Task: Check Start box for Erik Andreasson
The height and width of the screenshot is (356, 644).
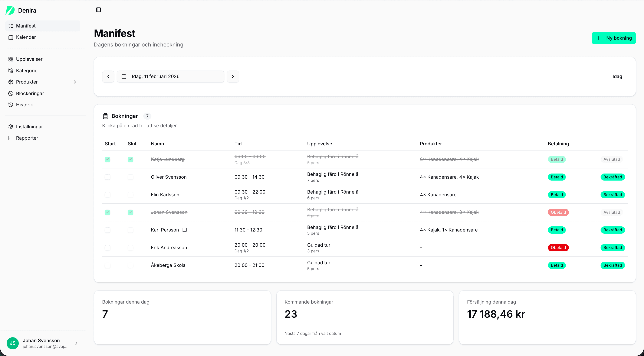Action: [x=108, y=248]
